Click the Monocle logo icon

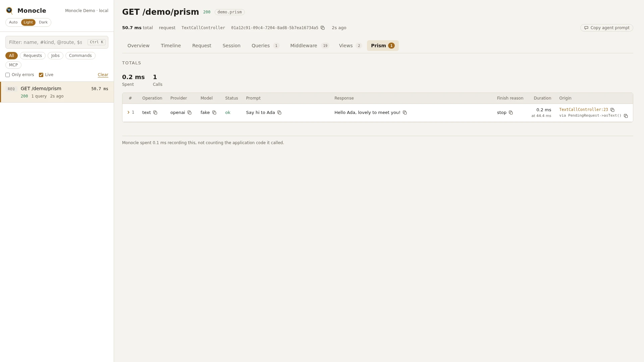9,11
